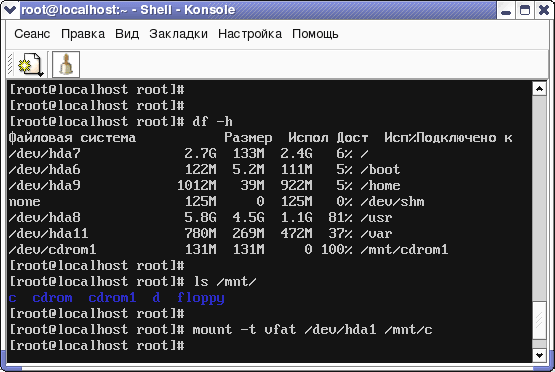The height and width of the screenshot is (372, 555).
Task: Open the Сеанс menu
Action: [32, 34]
